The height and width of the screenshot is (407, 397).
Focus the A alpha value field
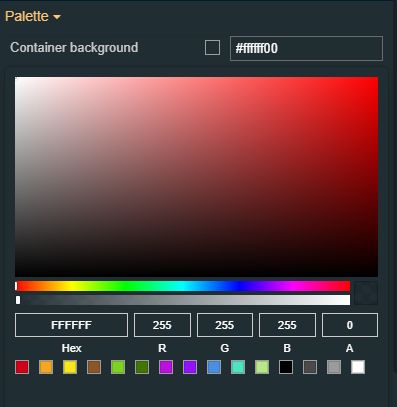point(350,325)
